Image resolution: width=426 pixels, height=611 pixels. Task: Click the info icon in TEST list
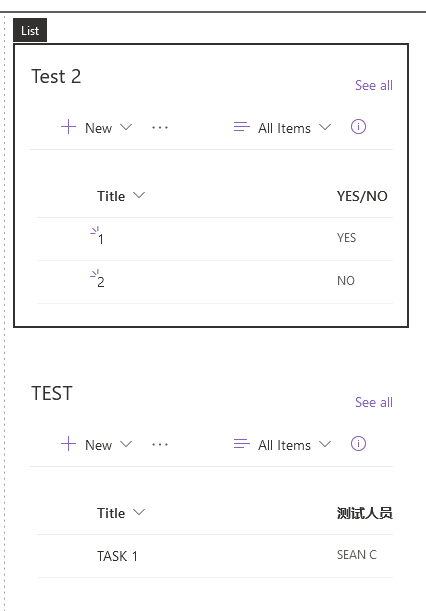click(358, 443)
